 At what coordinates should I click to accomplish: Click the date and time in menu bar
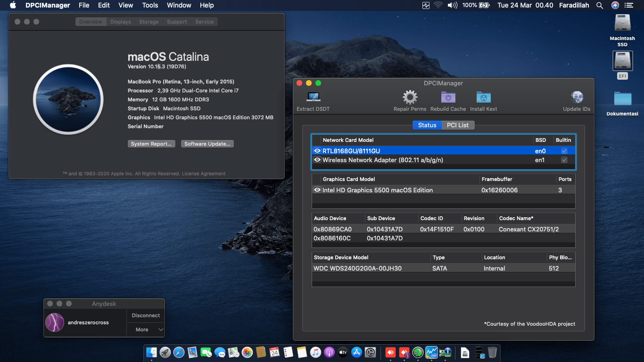click(x=525, y=5)
